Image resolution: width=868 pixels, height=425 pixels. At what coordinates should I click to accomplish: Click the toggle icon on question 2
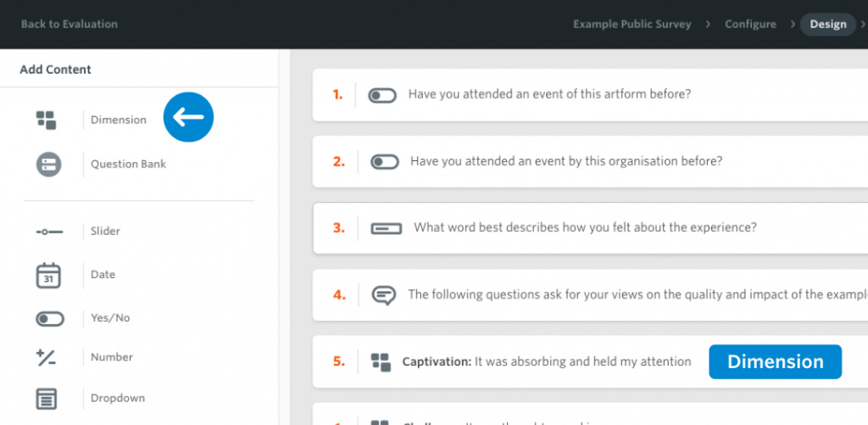click(385, 162)
